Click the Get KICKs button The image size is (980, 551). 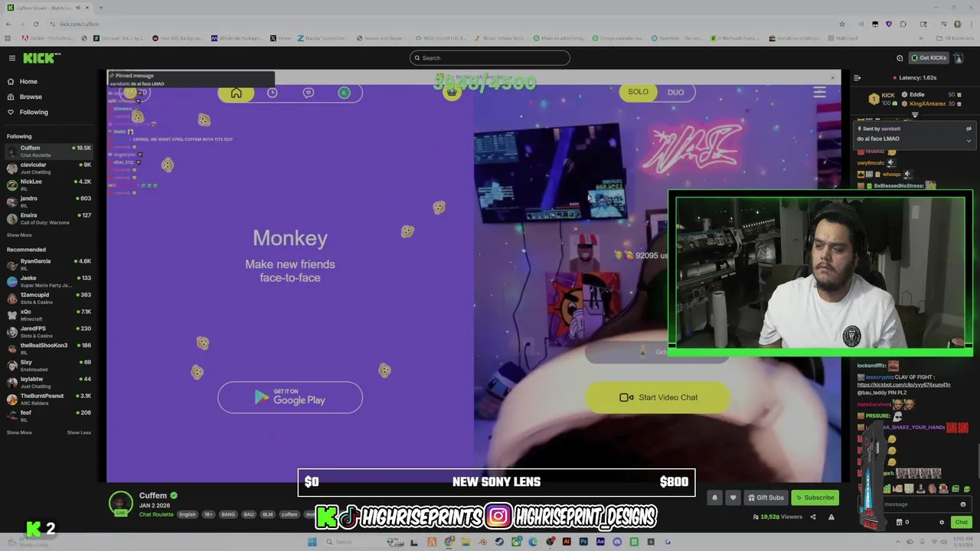[928, 58]
